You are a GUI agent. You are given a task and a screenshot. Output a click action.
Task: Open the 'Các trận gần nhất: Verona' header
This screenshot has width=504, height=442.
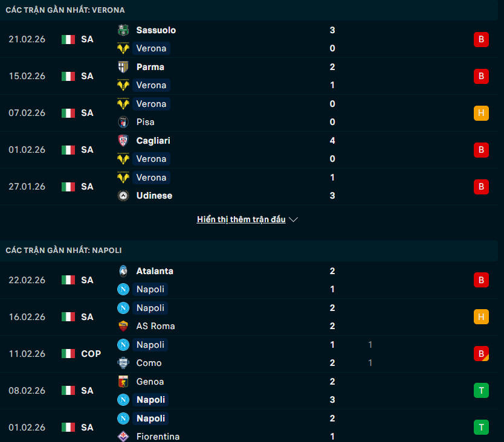coord(65,10)
